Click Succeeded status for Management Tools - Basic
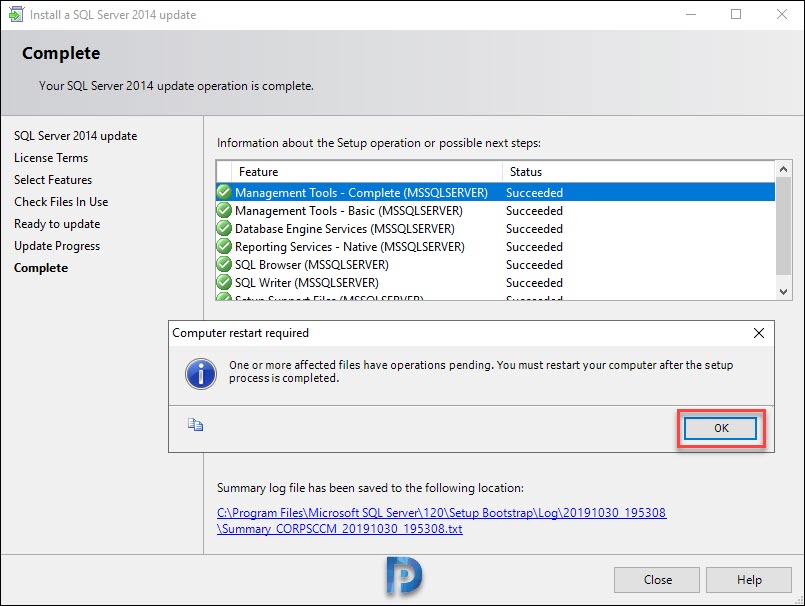Viewport: 805px width, 606px height. [534, 211]
